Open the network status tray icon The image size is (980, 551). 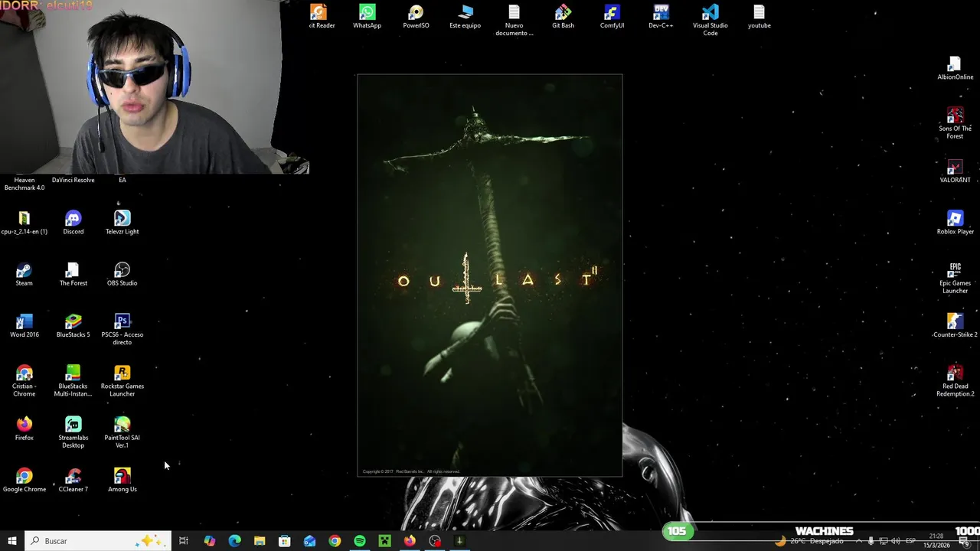point(883,541)
